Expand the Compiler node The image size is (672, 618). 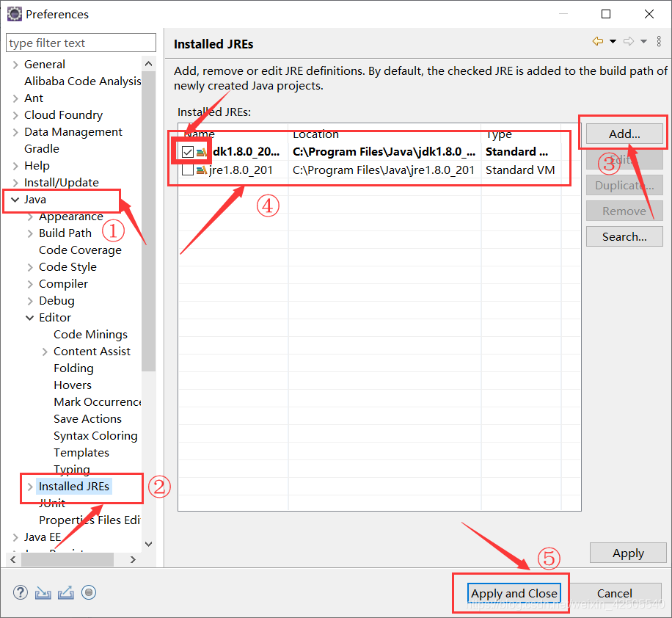click(x=30, y=284)
